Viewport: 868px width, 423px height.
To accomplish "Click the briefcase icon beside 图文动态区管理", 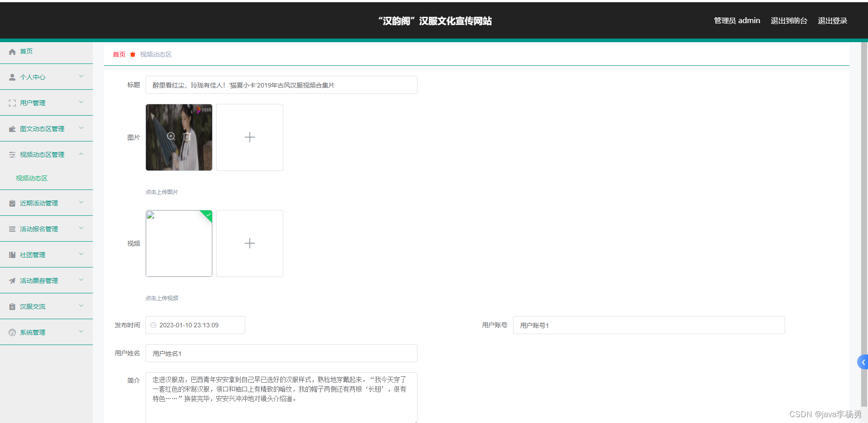I will 12,129.
